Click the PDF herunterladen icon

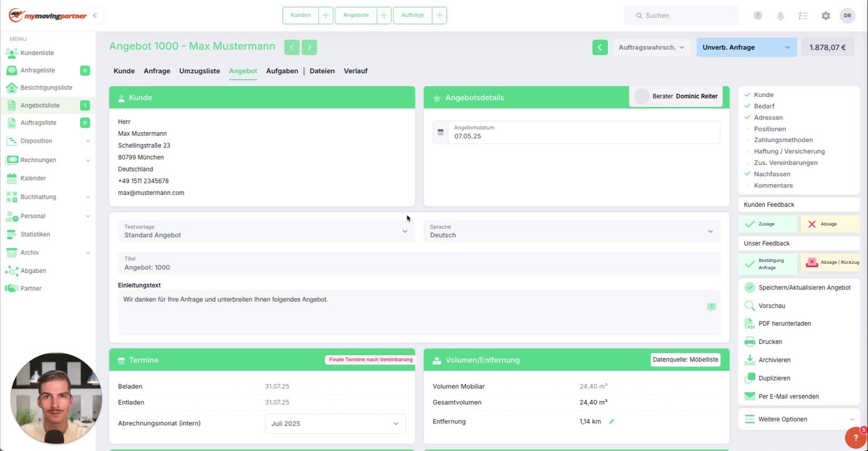click(x=750, y=324)
